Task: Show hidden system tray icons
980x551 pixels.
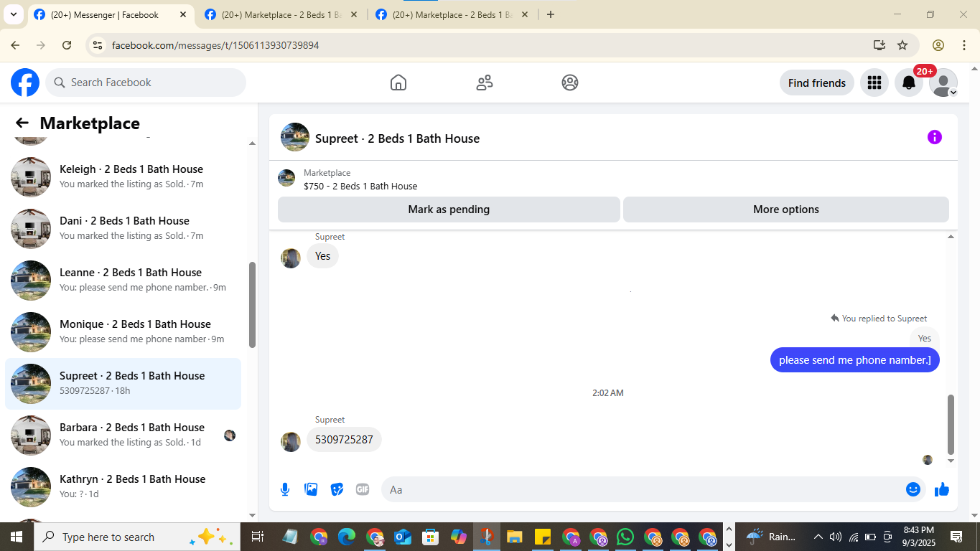Action: pyautogui.click(x=818, y=537)
